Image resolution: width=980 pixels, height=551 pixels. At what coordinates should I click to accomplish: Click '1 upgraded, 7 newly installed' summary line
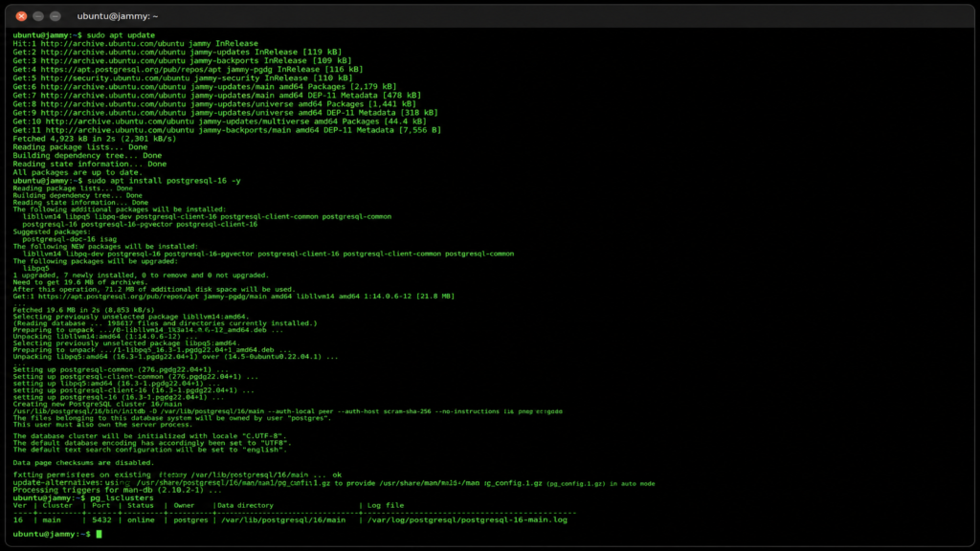tap(141, 275)
